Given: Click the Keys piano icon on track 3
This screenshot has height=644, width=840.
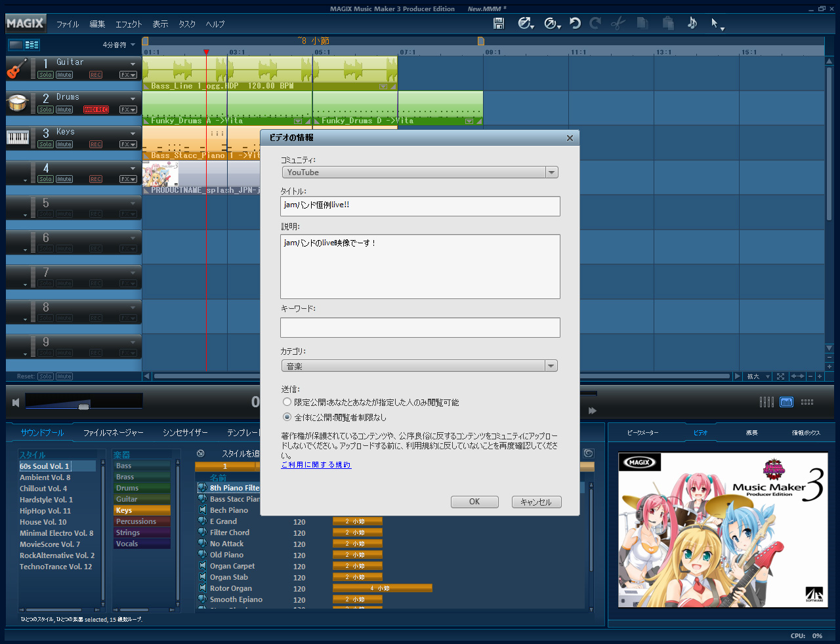Looking at the screenshot, I should point(18,138).
